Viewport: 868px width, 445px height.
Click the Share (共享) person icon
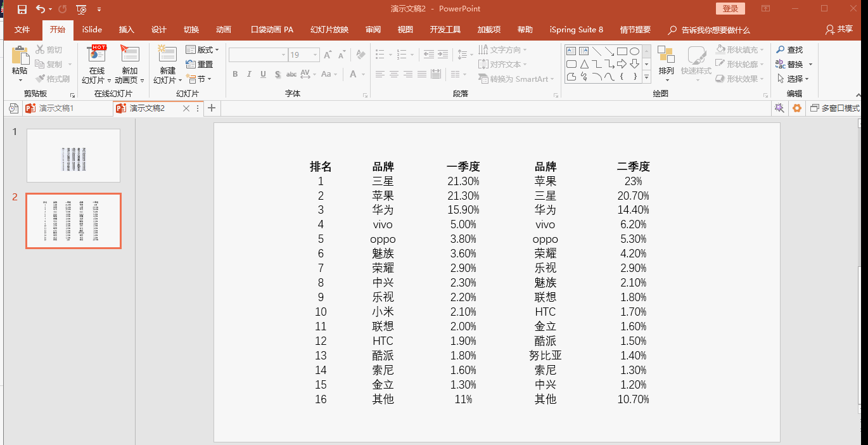pyautogui.click(x=839, y=30)
